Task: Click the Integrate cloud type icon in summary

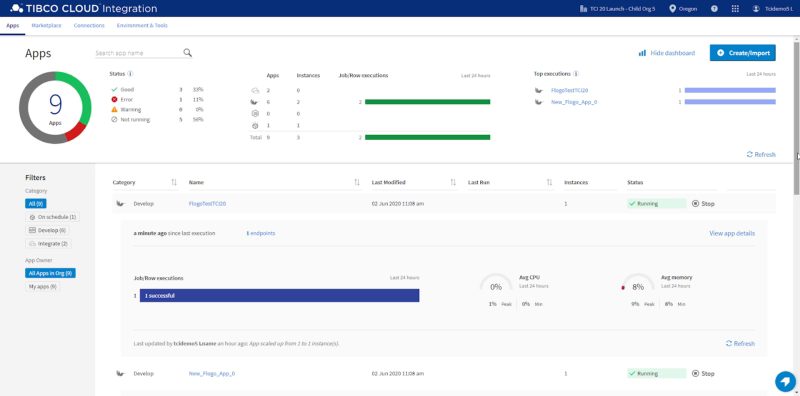Action: coord(255,90)
